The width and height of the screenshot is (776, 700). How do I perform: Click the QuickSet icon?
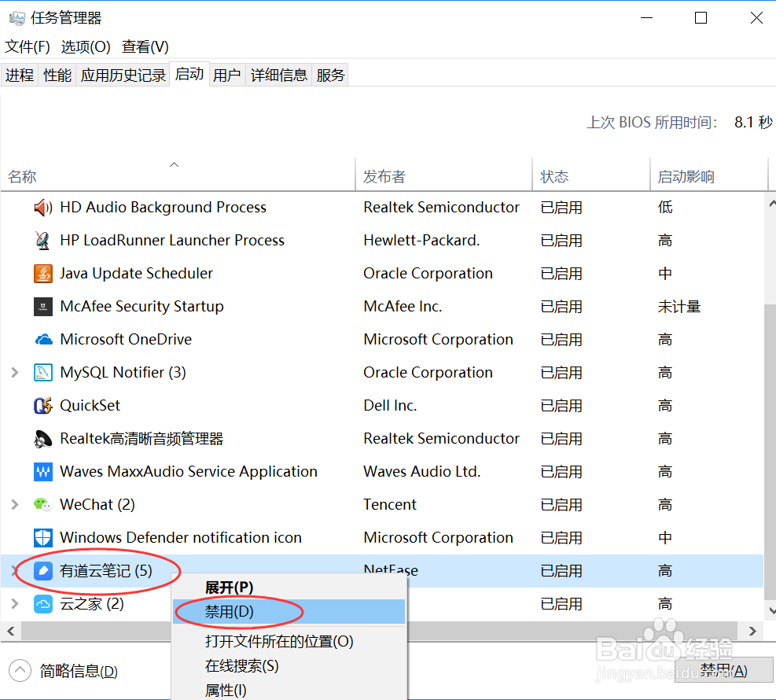click(x=43, y=405)
